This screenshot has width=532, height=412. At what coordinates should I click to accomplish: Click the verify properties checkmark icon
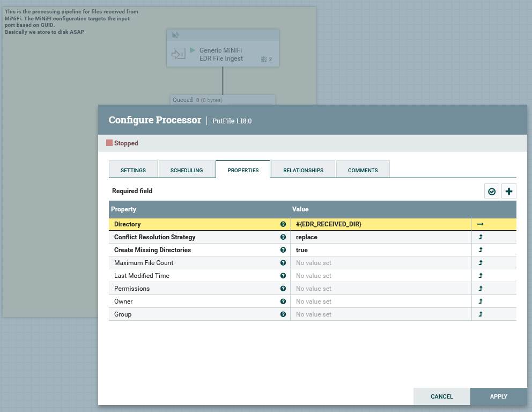pyautogui.click(x=492, y=191)
